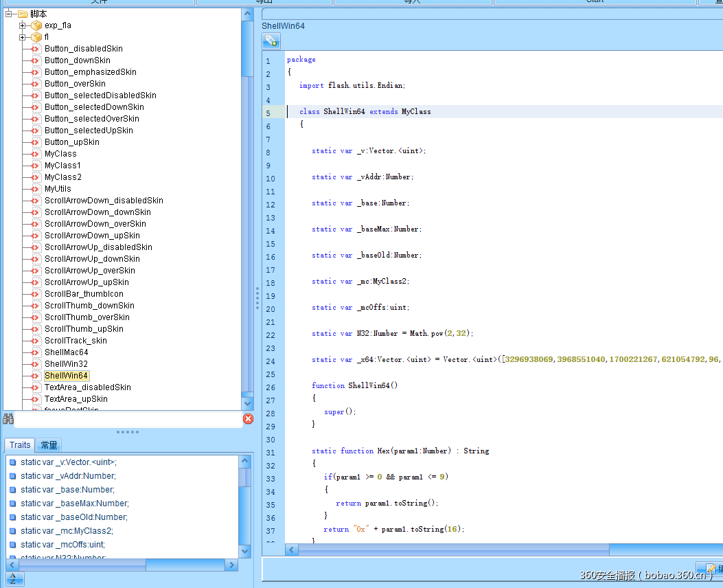The width and height of the screenshot is (723, 588).
Task: Click the ShellWin64 script file icon
Action: [x=36, y=376]
